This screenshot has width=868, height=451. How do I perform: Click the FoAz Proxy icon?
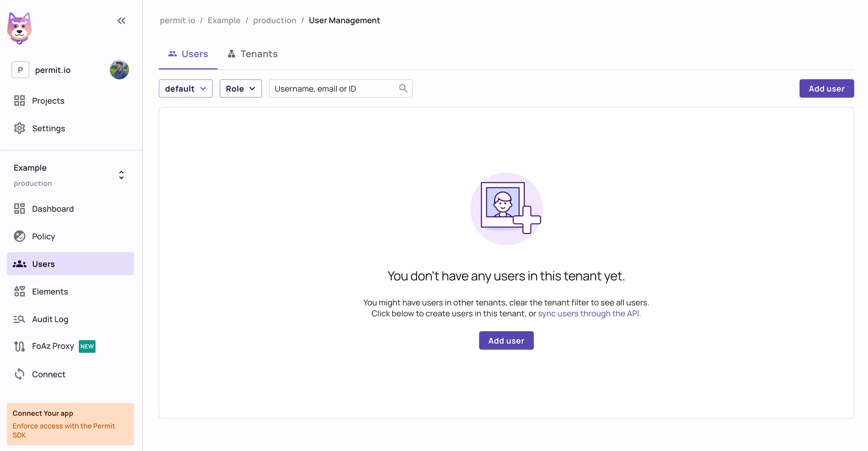coord(19,346)
